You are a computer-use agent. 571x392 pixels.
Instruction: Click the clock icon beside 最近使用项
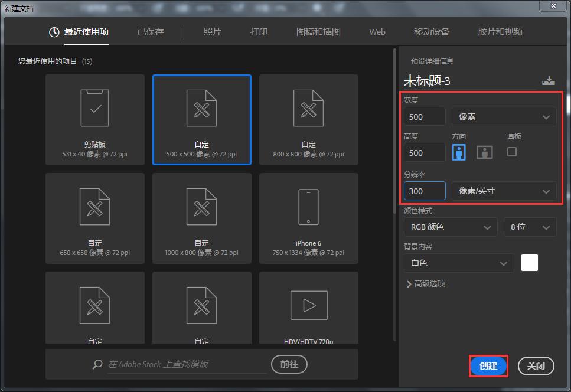[x=53, y=32]
